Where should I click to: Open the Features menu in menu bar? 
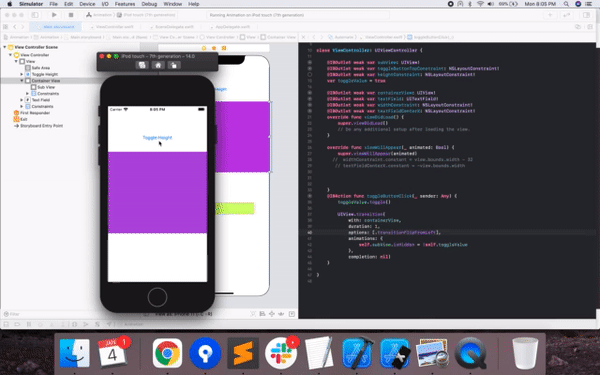[125, 4]
